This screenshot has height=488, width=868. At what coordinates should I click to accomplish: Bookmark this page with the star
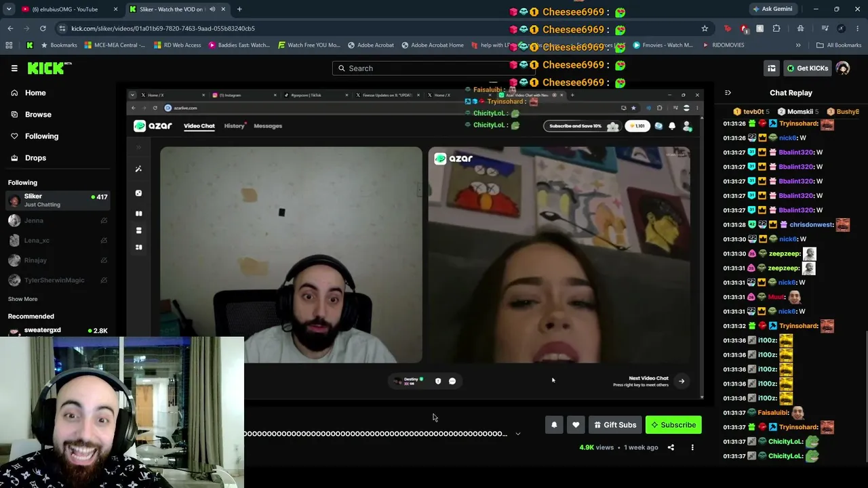pos(705,28)
